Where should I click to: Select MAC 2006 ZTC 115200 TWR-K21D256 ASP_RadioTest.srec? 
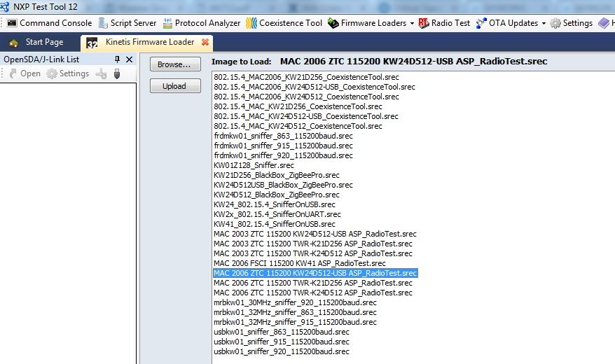tap(313, 283)
